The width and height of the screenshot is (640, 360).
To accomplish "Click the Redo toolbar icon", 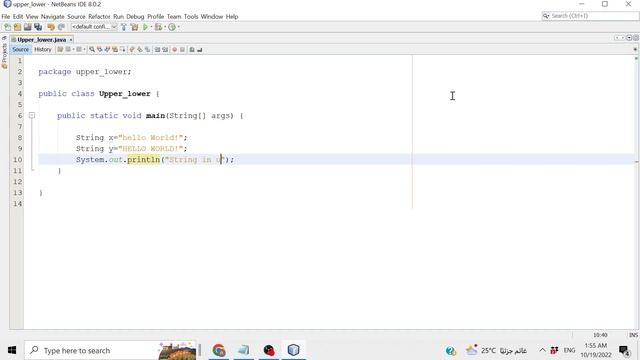I will (61, 27).
